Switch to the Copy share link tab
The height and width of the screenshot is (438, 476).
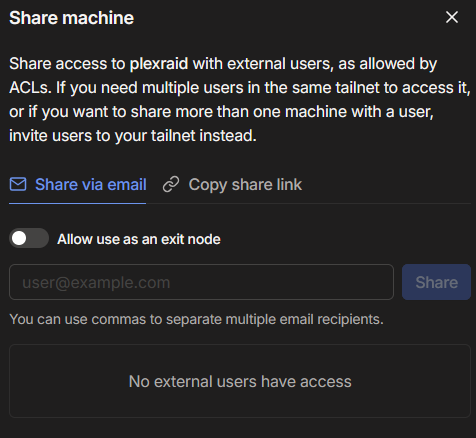[232, 185]
